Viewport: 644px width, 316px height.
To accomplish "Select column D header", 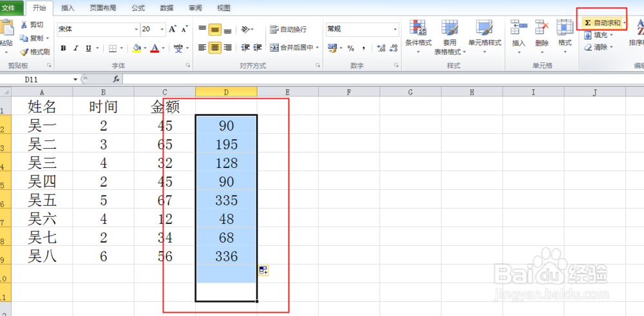I will (x=226, y=92).
